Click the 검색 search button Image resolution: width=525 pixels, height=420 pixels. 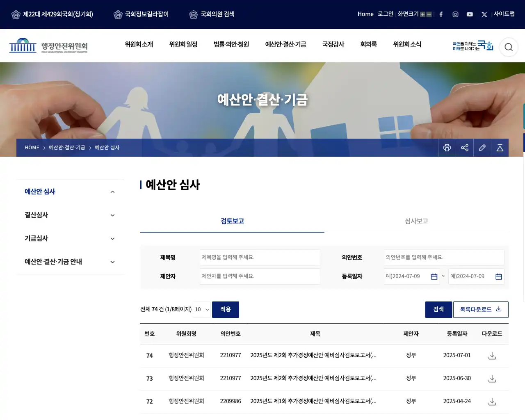(x=438, y=310)
